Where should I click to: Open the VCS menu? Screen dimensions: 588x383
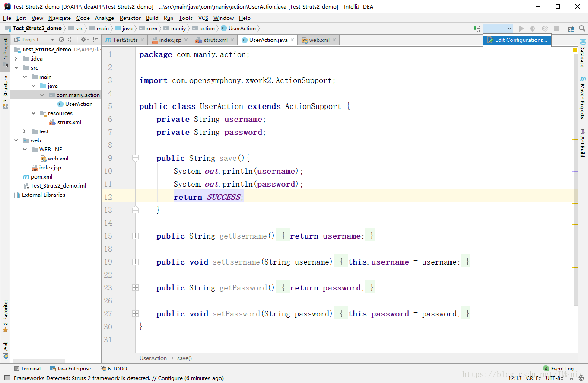click(x=203, y=18)
